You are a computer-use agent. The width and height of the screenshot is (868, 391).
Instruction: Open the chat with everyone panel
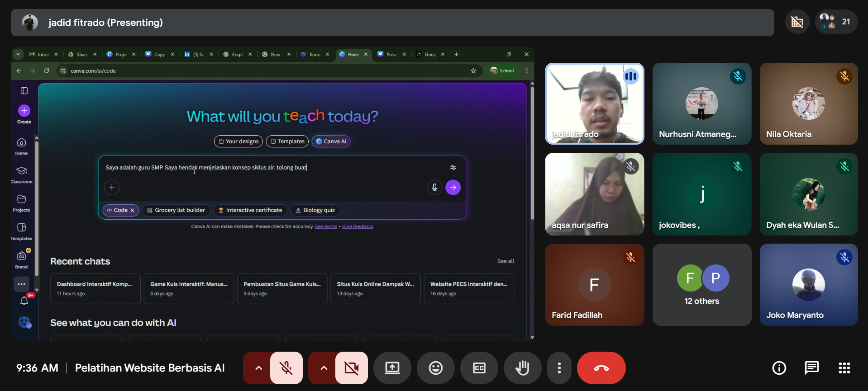812,368
